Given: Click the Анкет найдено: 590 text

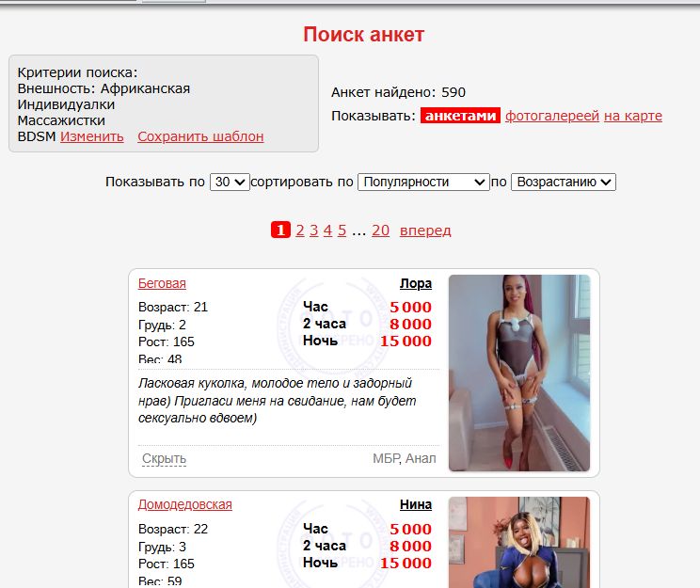Looking at the screenshot, I should (398, 92).
